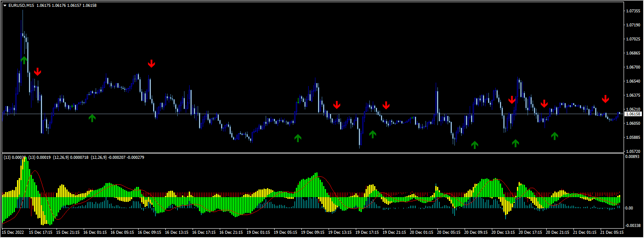Click indicator label (13) 0.00019
The height and width of the screenshot is (238, 644).
[x=40, y=158]
